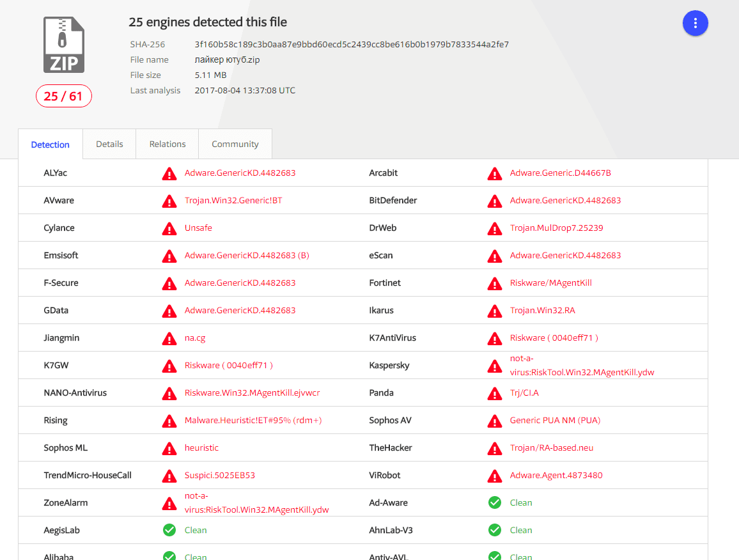Click the warning icon for Sophos AV

pyautogui.click(x=494, y=421)
